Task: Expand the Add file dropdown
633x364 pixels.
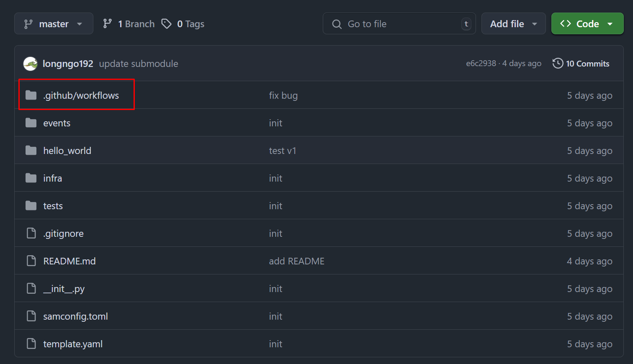Action: pyautogui.click(x=513, y=24)
